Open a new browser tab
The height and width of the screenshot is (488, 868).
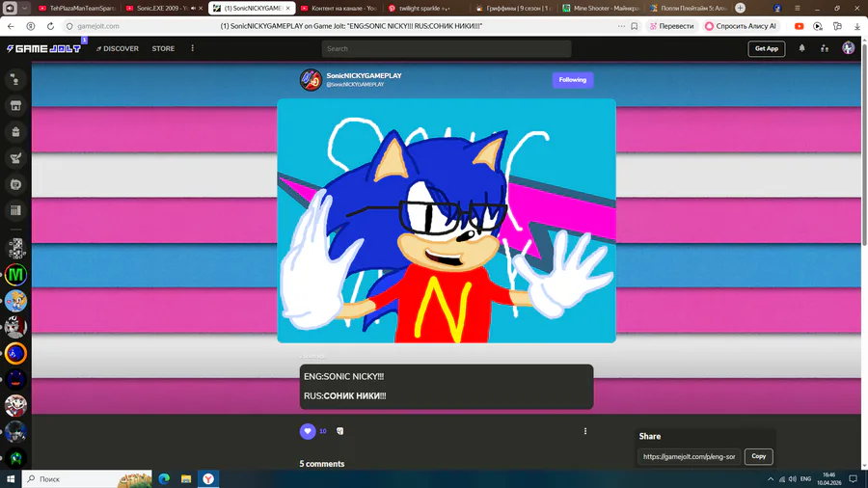(x=740, y=9)
